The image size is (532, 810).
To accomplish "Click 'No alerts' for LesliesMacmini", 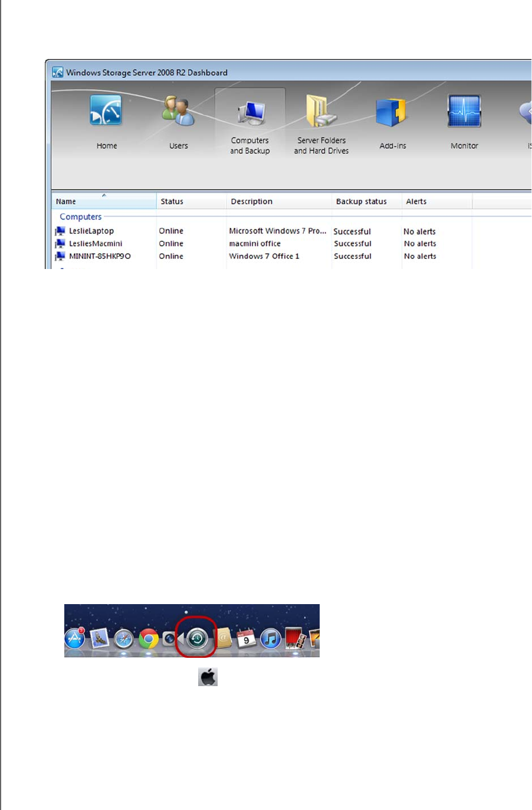I will tap(420, 244).
